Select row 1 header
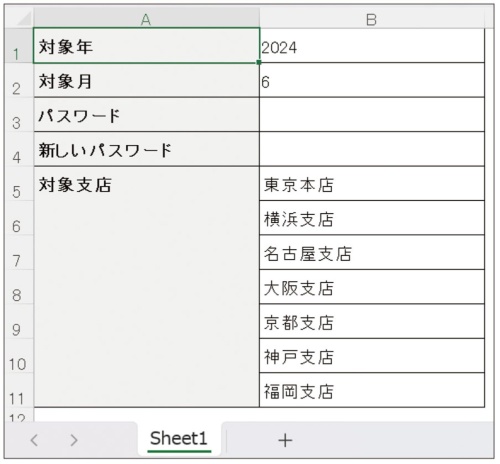Viewport: 500px width, 464px height. point(19,46)
